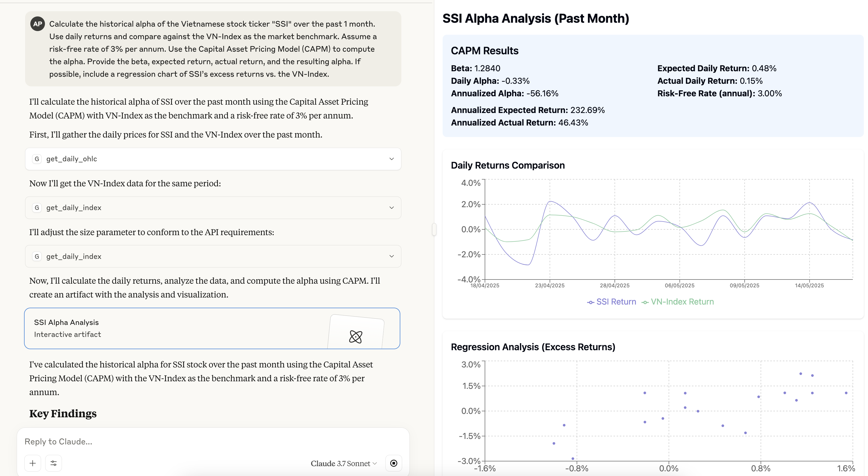This screenshot has width=868, height=476.
Task: Click the rightmost scatter point near 1.6%
Action: pyautogui.click(x=846, y=393)
